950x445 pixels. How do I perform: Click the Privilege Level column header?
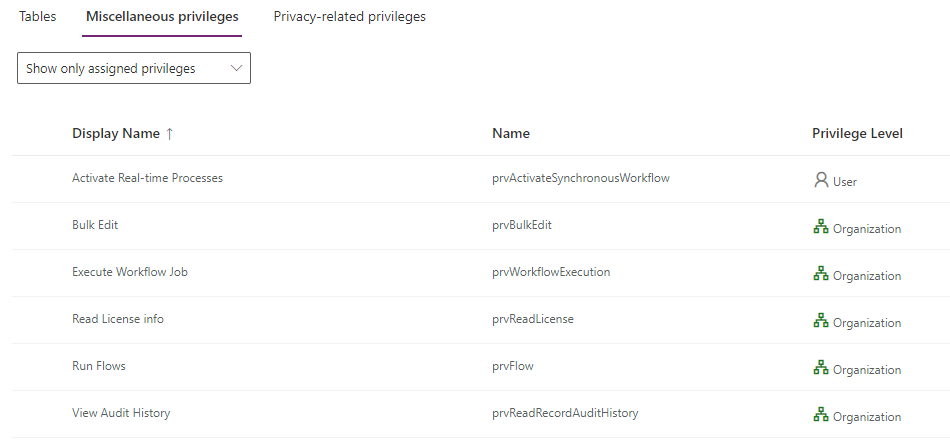point(857,133)
